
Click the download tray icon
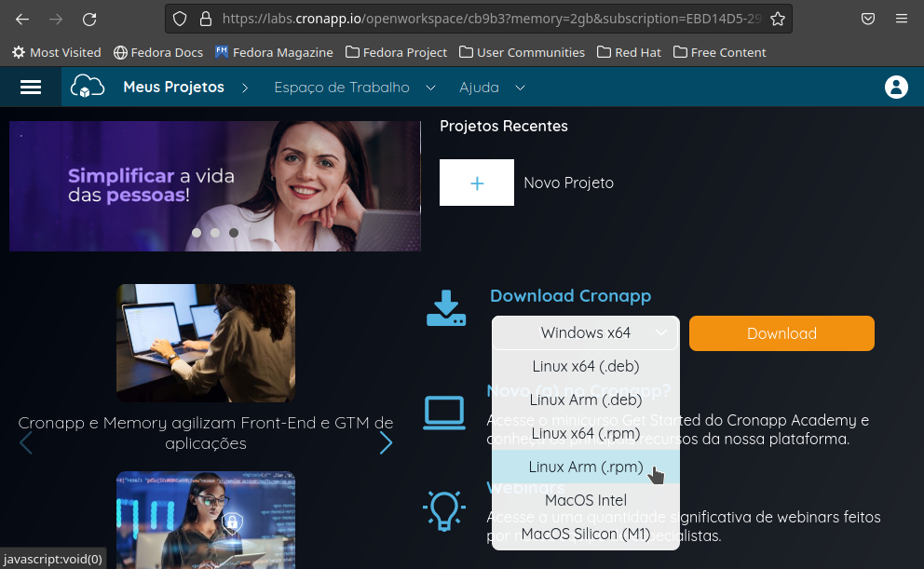[x=446, y=308]
